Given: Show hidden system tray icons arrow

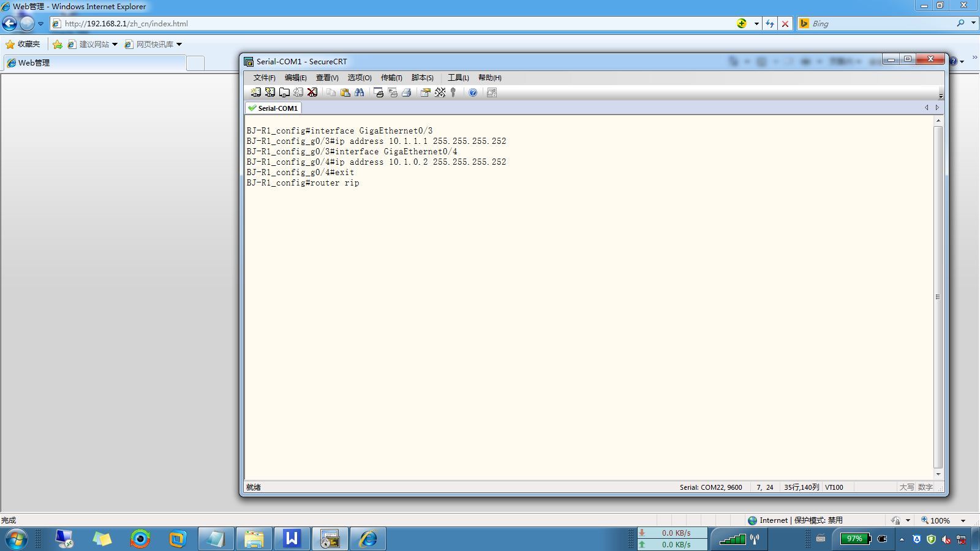Looking at the screenshot, I should click(902, 539).
